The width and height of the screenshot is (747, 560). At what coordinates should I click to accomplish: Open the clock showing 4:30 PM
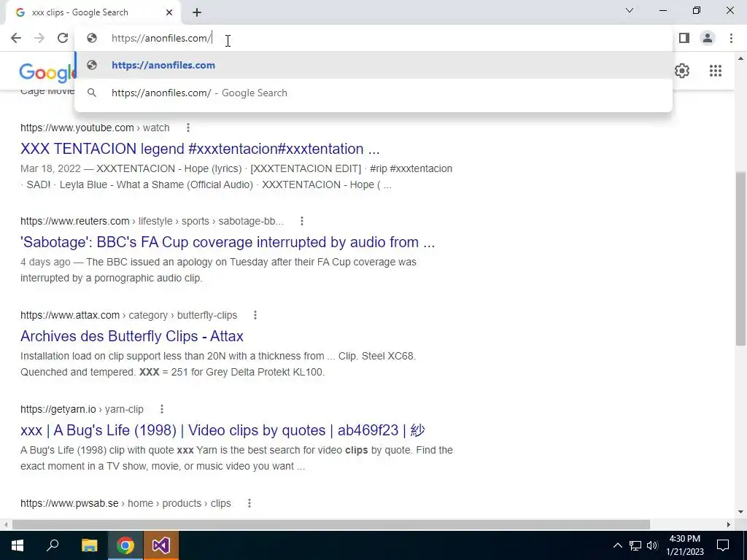coord(684,545)
